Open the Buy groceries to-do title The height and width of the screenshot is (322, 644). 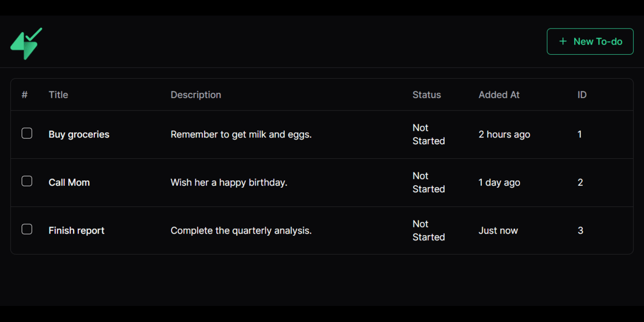pos(79,135)
